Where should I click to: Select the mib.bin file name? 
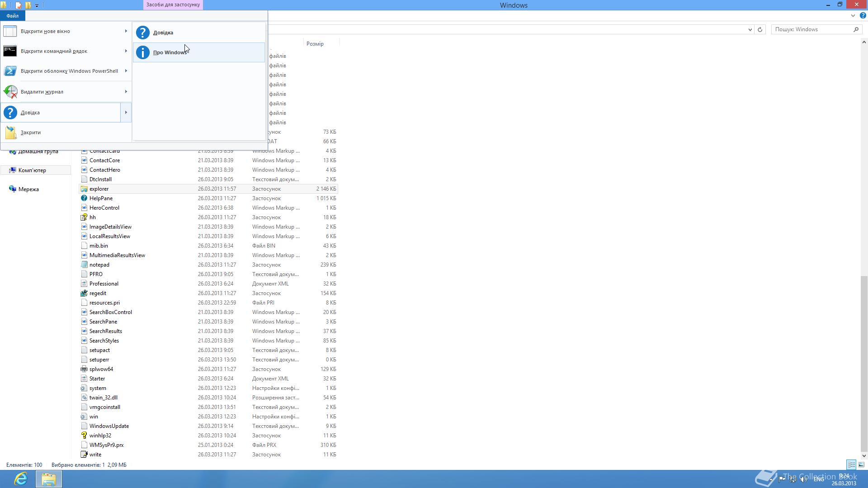tap(99, 246)
